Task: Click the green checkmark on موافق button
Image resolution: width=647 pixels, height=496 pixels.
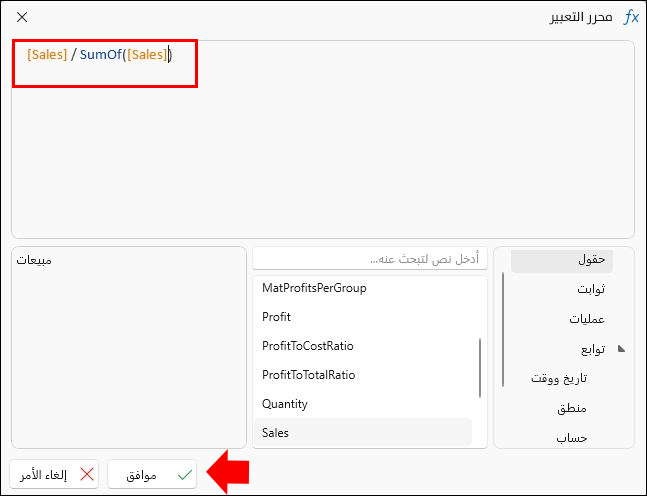Action: 184,475
